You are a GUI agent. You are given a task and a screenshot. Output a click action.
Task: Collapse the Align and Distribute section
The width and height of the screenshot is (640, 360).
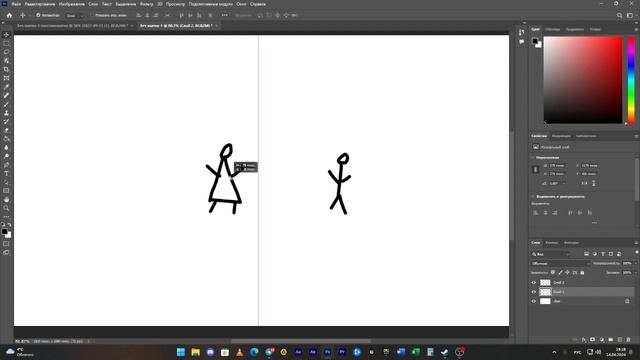(533, 196)
